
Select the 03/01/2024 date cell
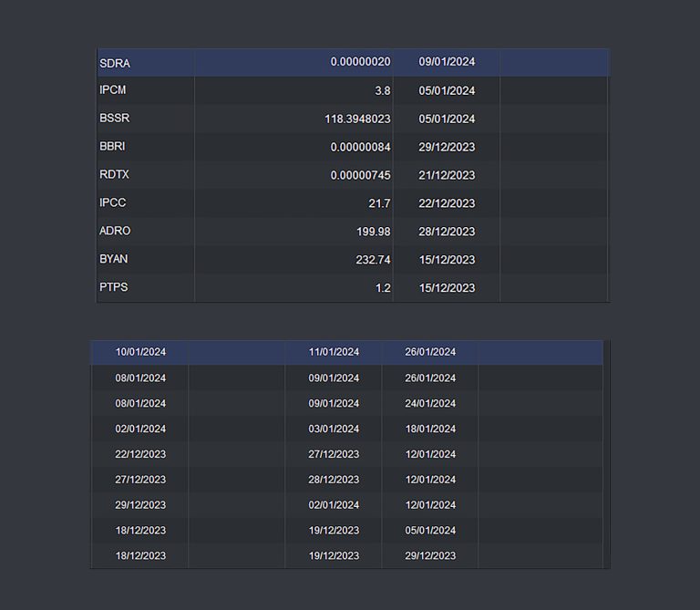pos(334,429)
